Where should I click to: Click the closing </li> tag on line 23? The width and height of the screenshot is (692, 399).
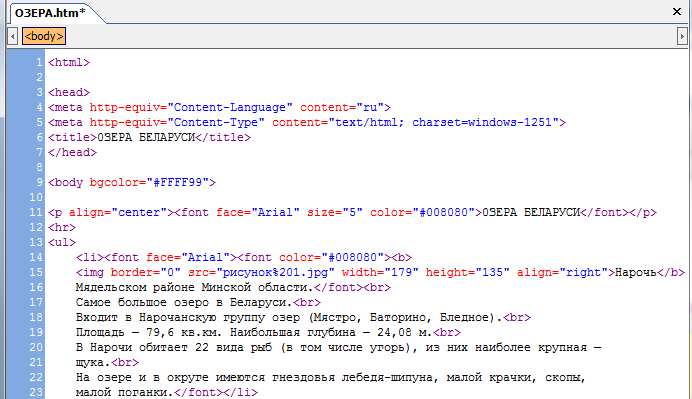click(x=241, y=392)
